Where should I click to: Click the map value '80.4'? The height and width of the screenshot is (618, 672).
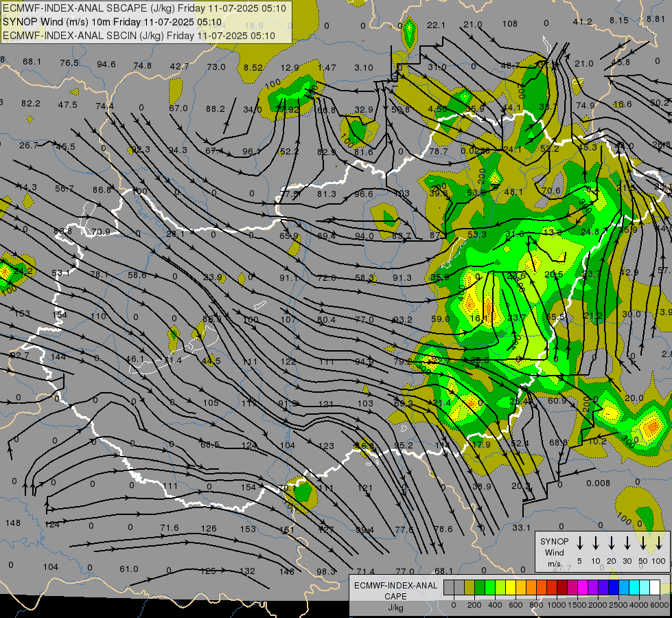point(327,319)
